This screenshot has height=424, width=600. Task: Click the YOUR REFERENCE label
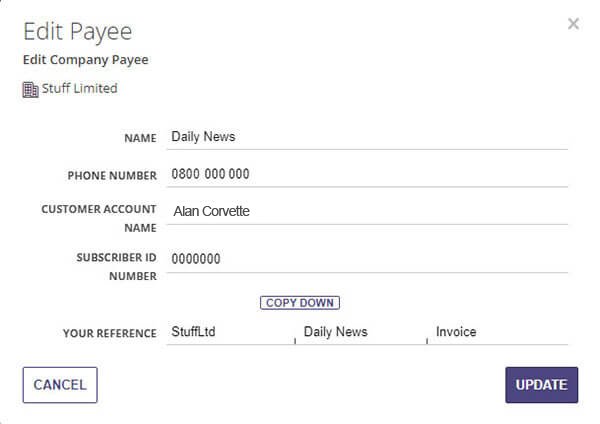[x=109, y=333]
